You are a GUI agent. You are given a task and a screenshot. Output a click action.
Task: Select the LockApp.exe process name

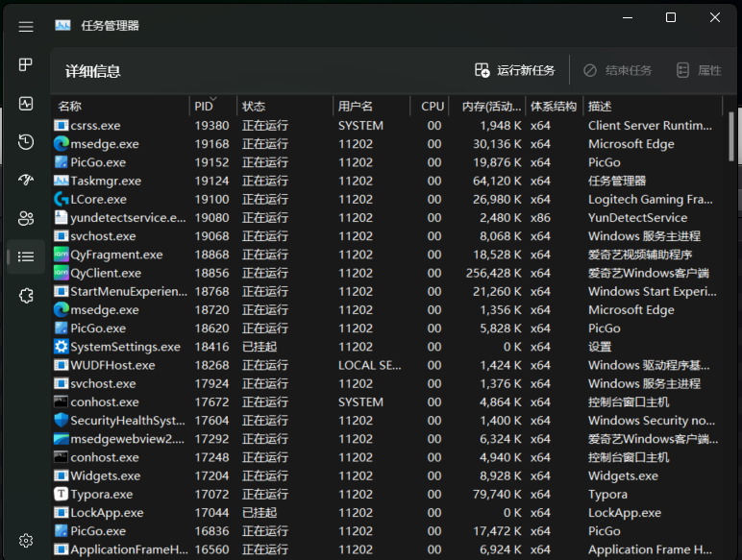pos(107,513)
